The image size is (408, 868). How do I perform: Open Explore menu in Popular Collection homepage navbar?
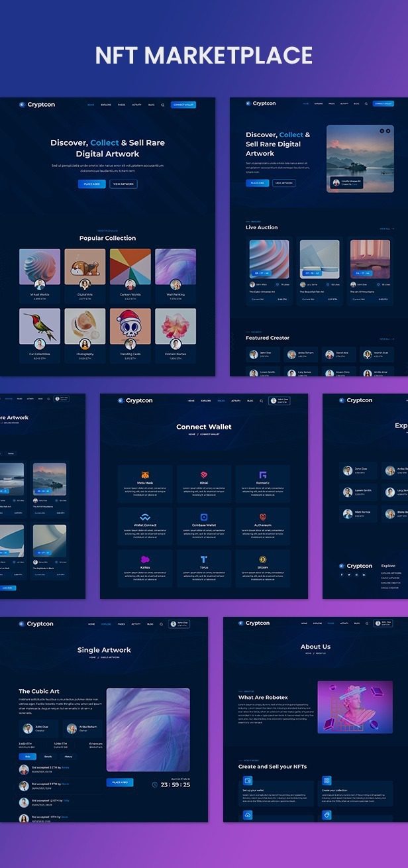pos(106,105)
